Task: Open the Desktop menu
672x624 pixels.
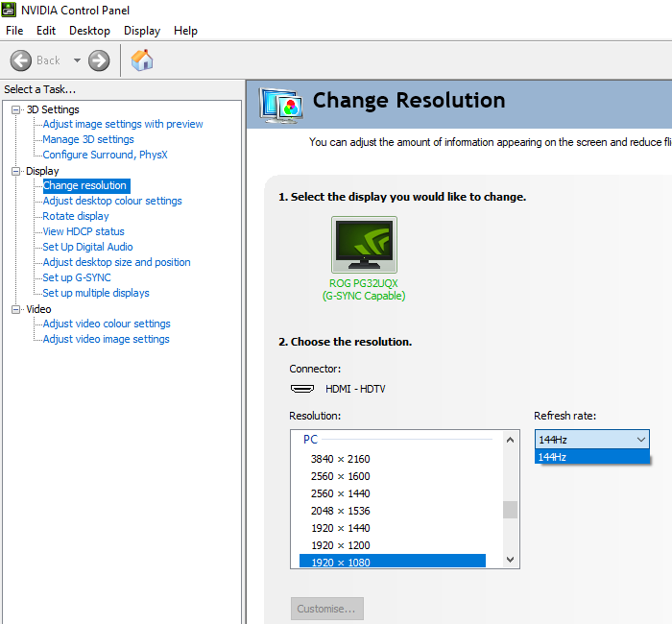Action: coord(89,31)
